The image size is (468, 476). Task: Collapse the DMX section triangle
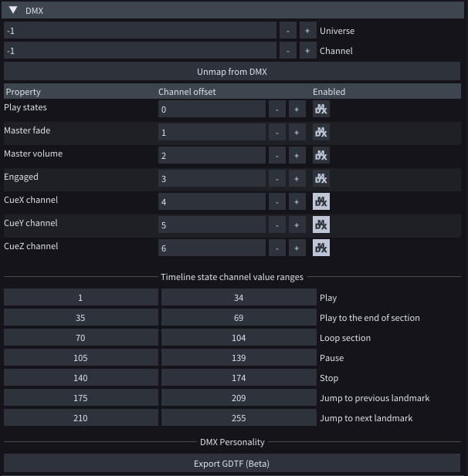click(x=13, y=10)
